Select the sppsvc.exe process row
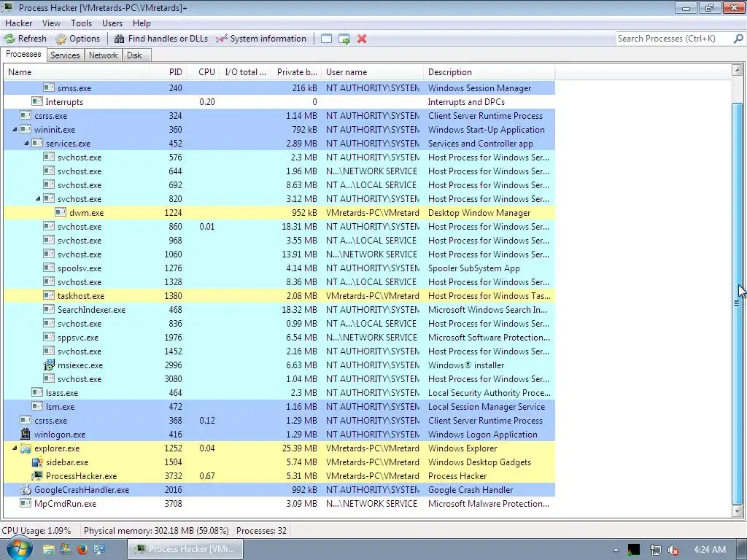Image resolution: width=747 pixels, height=560 pixels. pos(279,337)
